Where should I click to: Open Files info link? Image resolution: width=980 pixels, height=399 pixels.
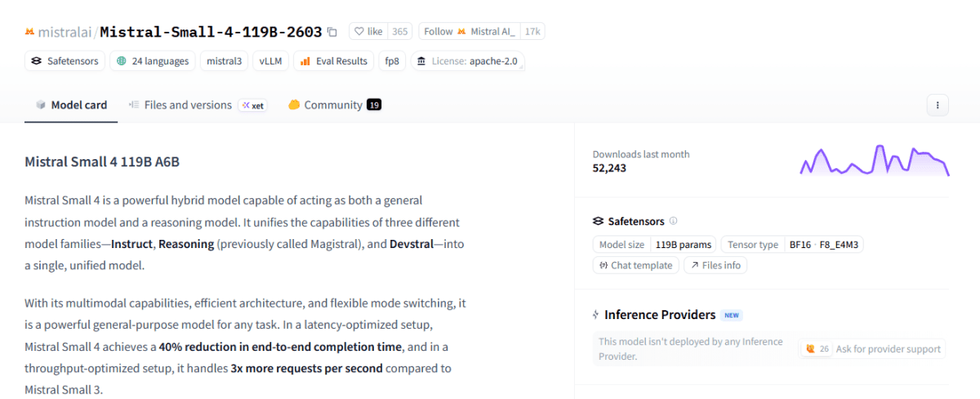pyautogui.click(x=715, y=265)
